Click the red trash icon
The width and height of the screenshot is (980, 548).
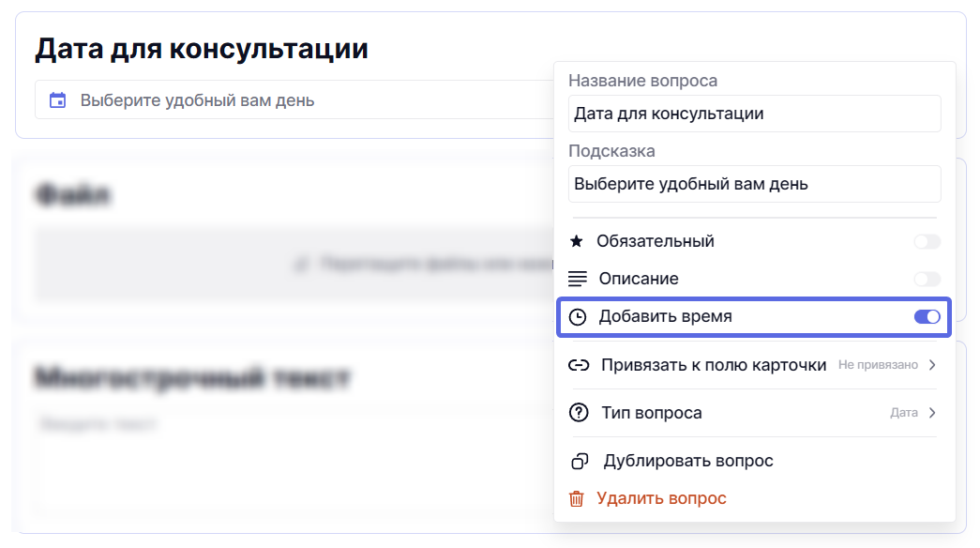pos(577,498)
